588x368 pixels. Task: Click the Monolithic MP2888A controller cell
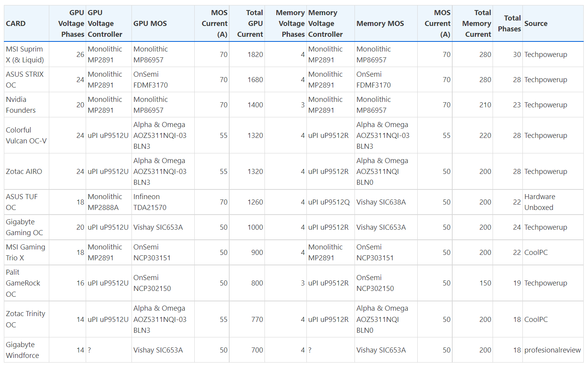click(105, 202)
